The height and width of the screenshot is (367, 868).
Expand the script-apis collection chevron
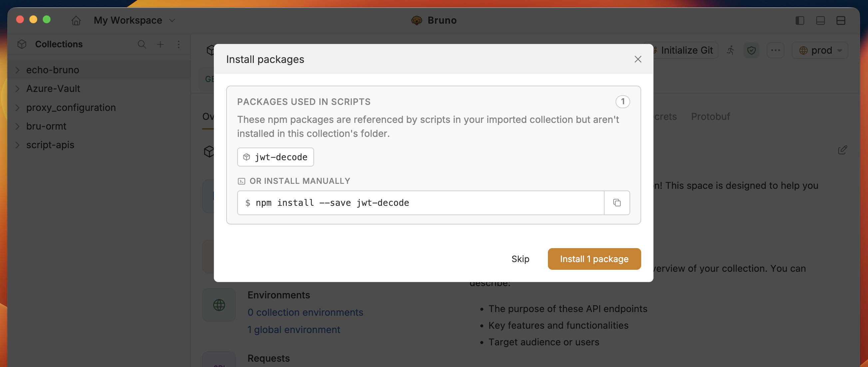point(18,145)
